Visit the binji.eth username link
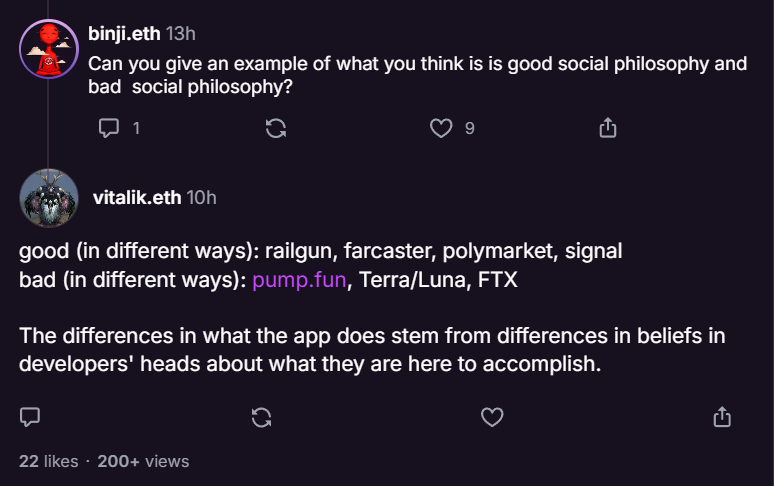Viewport: 774px width, 486px height. (x=124, y=34)
